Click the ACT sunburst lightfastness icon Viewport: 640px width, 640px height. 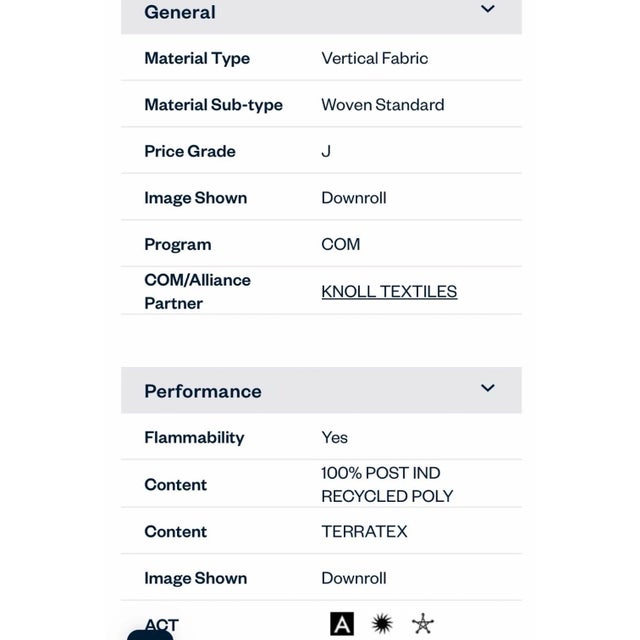[x=382, y=625]
